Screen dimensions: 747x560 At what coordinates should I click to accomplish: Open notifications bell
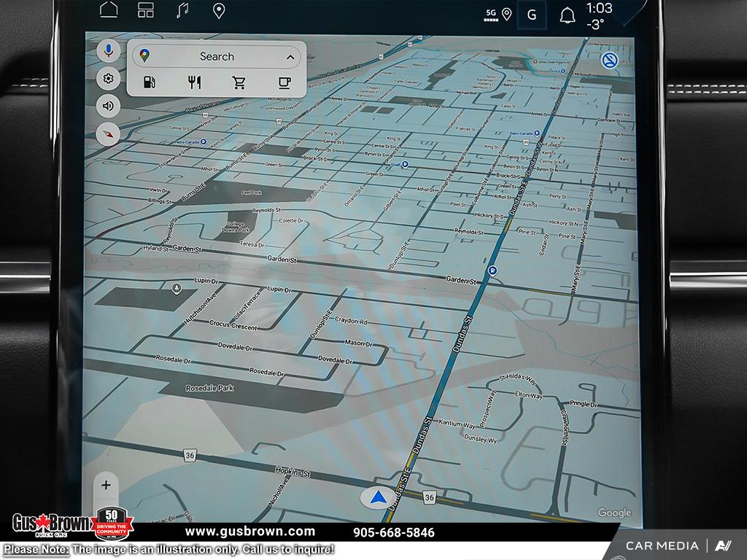[567, 15]
